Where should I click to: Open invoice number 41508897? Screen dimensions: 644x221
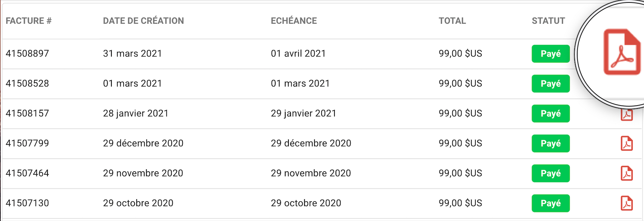tap(27, 54)
